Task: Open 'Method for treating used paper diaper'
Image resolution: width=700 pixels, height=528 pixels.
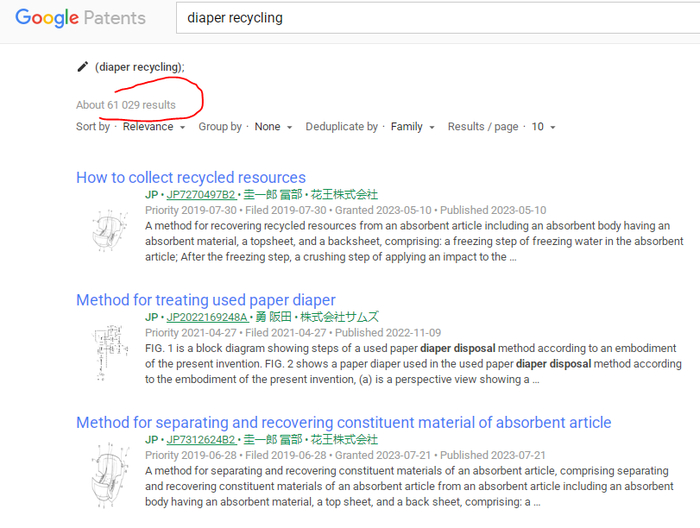Action: 206,300
